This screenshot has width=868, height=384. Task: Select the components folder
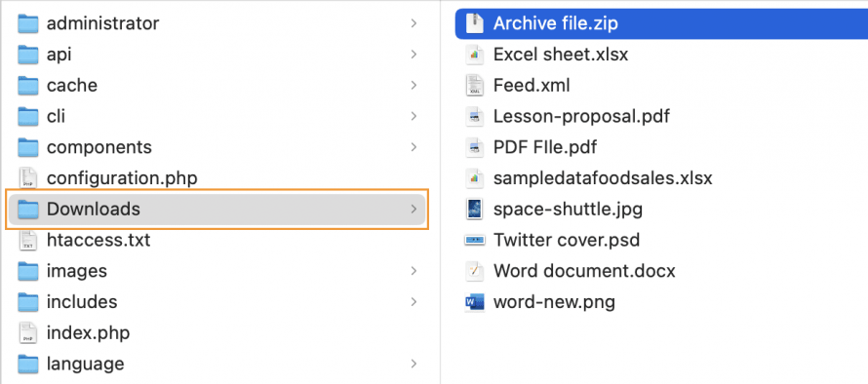217,147
